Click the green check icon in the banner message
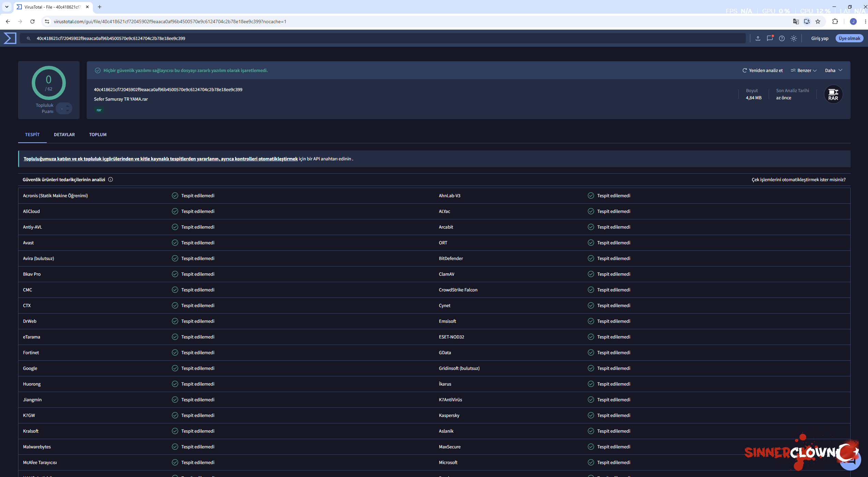The image size is (868, 477). 98,71
